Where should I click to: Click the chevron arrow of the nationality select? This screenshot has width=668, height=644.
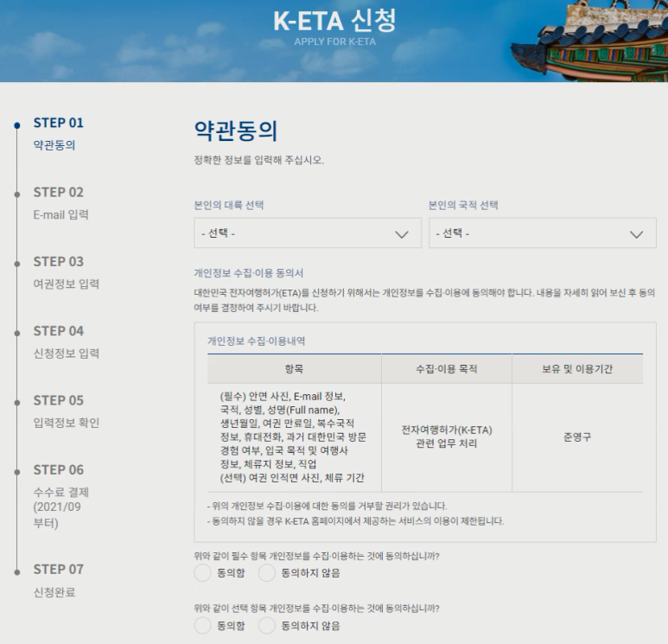pyautogui.click(x=637, y=234)
